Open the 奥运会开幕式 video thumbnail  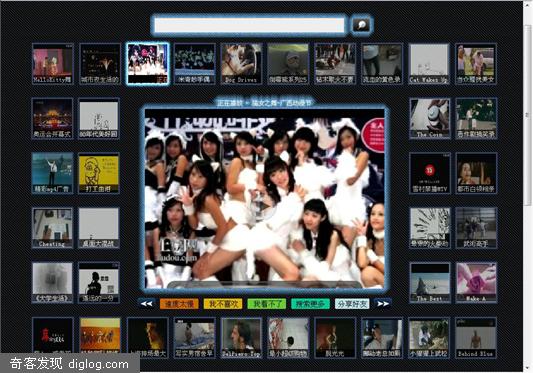tap(52, 119)
